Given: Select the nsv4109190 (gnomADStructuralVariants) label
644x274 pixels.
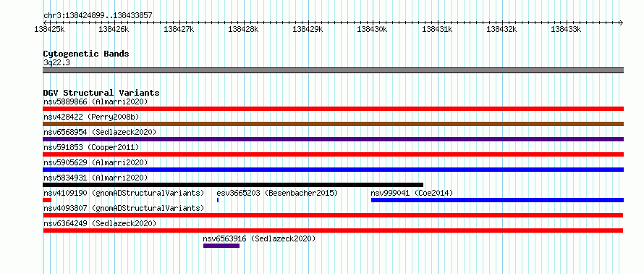Looking at the screenshot, I should (124, 193).
